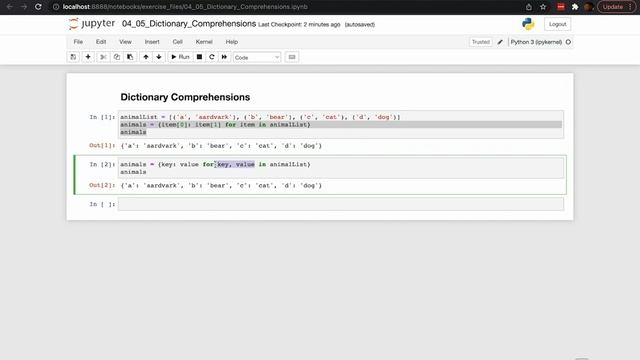Rename notebook title 04_05_Dictionary_Comprehensions
Screen dimensions: 640x360
(x=189, y=24)
